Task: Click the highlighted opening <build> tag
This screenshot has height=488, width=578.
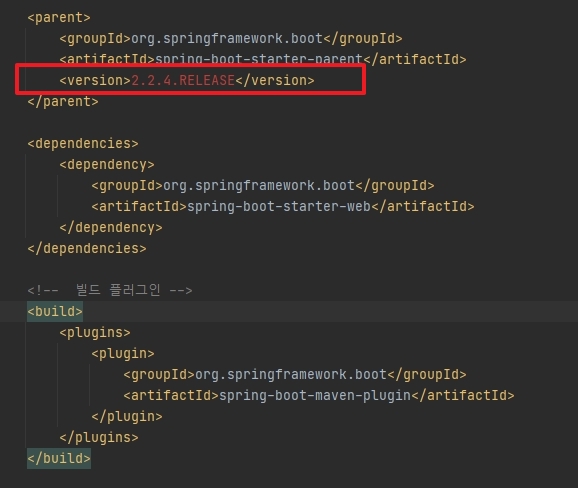Action: coord(55,311)
